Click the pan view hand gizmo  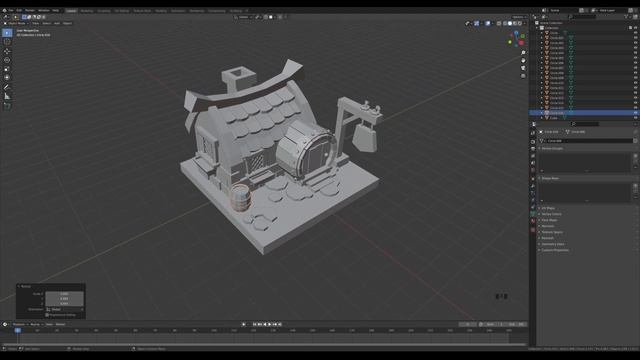(x=523, y=60)
